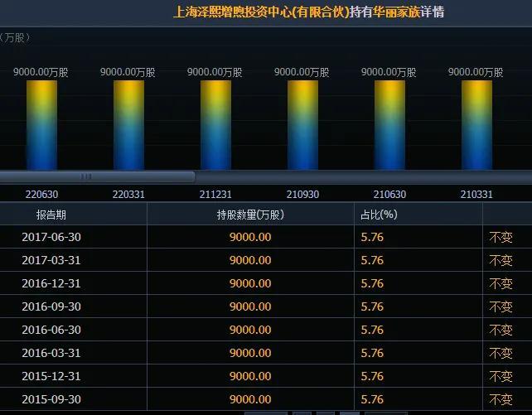Click 不变 status in the 2016-12-31 row
Viewport: 532px width, 415px height.
click(x=501, y=284)
